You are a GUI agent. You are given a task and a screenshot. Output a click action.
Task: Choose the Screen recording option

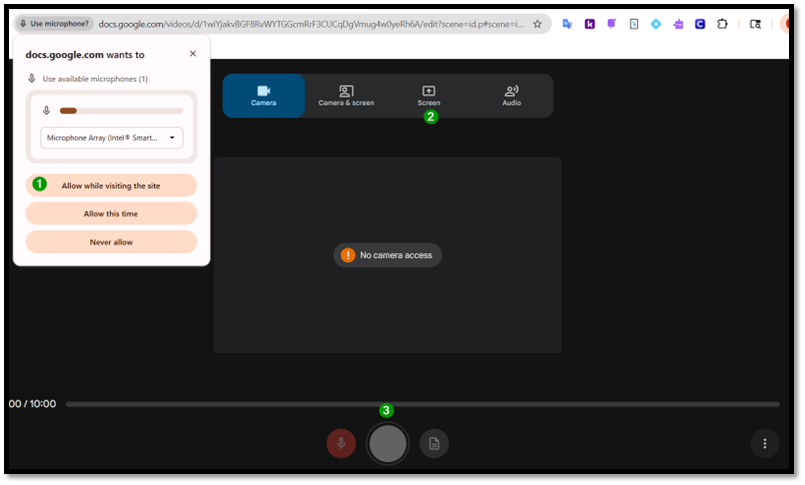point(429,95)
